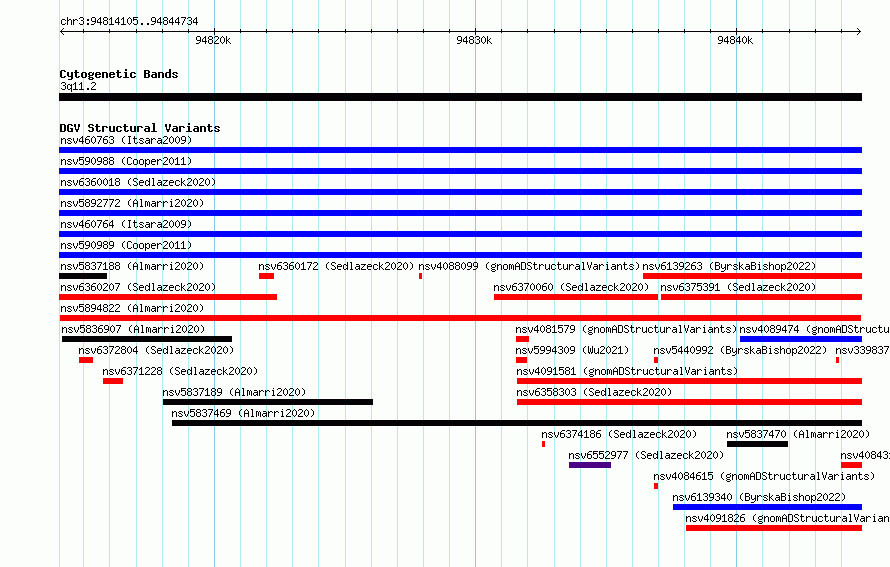Click the blue bar under nsv5892772 (Almarri2020)
890x567 pixels.
[460, 213]
